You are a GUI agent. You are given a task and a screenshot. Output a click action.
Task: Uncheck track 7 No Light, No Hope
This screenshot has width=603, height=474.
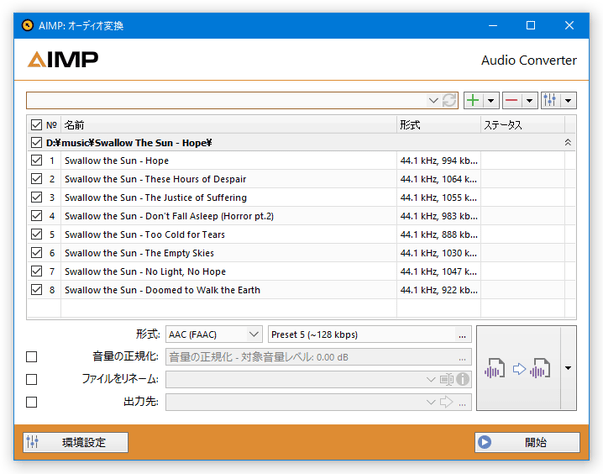pyautogui.click(x=36, y=271)
